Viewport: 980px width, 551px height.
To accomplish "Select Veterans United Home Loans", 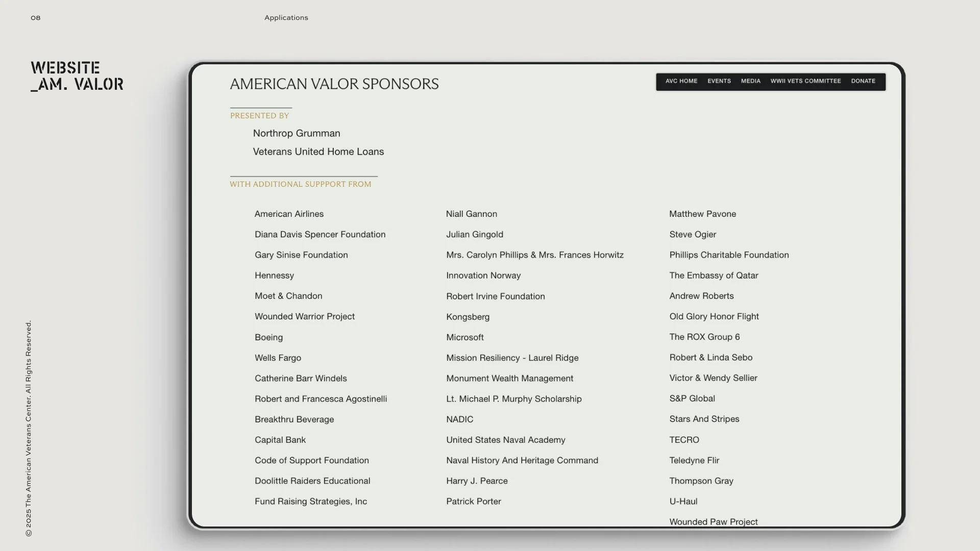I will pyautogui.click(x=318, y=152).
